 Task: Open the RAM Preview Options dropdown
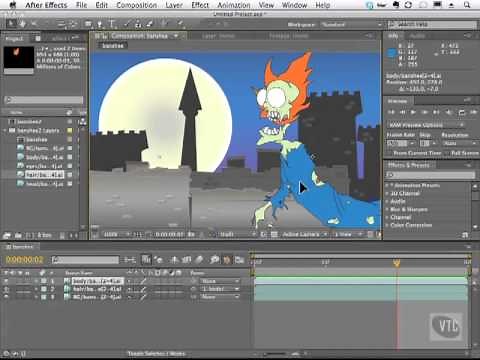point(426,125)
